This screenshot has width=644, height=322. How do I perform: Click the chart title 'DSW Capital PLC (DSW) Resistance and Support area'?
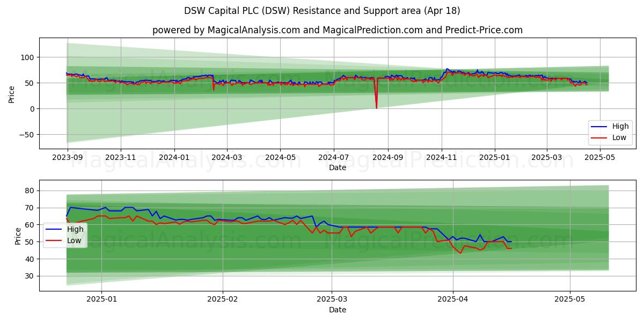[322, 11]
